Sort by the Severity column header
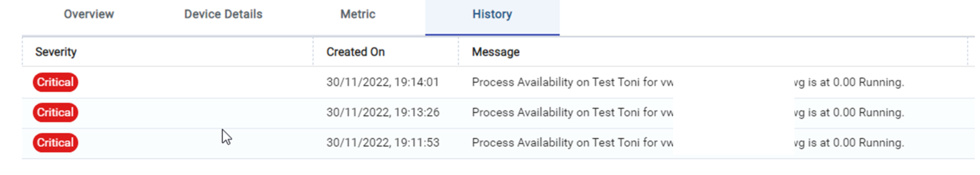 click(56, 52)
